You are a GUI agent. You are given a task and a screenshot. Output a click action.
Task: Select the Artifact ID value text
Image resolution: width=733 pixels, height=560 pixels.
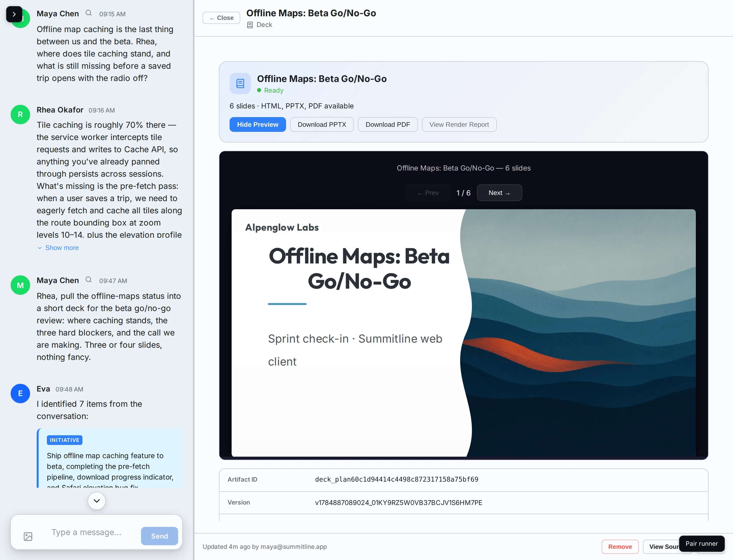coord(397,479)
